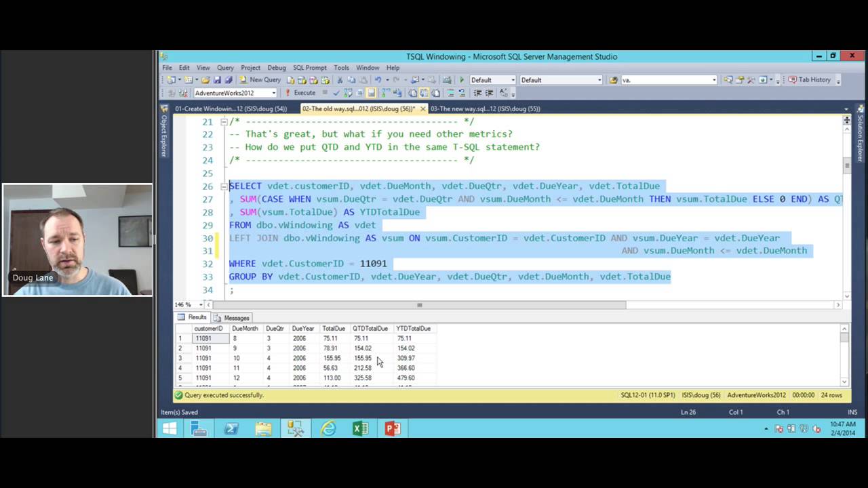Open the second Default platform dropdown
The image size is (868, 488).
click(x=599, y=80)
